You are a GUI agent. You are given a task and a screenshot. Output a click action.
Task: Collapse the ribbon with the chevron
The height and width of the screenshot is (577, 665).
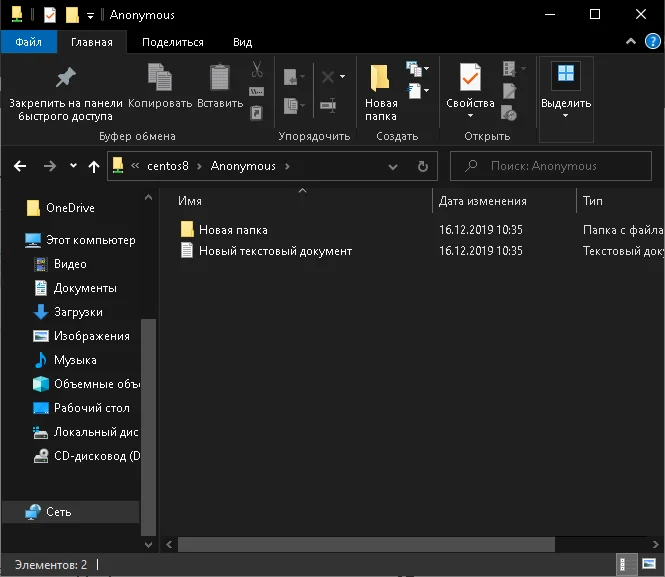pos(631,42)
